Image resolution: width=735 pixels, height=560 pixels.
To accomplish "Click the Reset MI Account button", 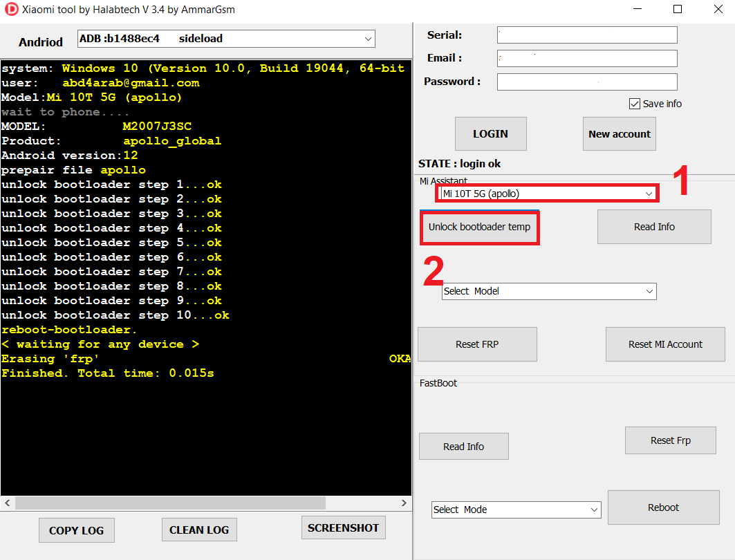I will coord(665,344).
